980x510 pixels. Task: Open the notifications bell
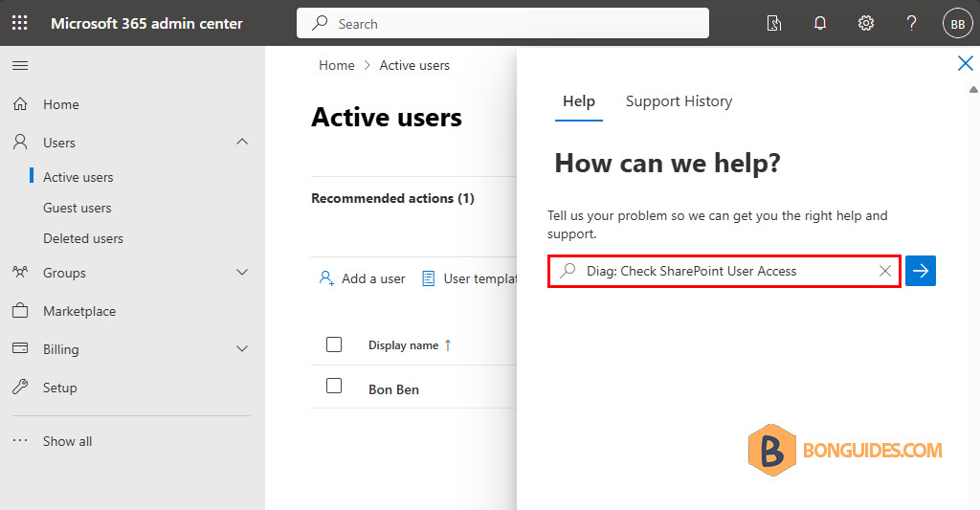pyautogui.click(x=820, y=23)
